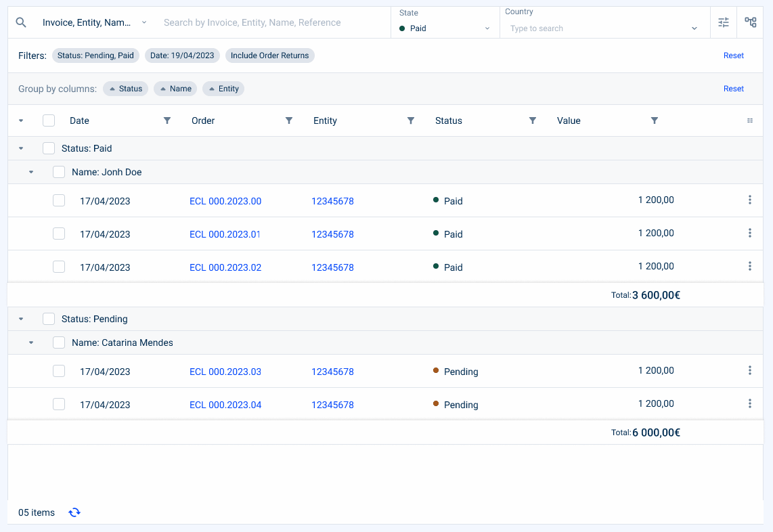This screenshot has width=773, height=532.
Task: Click the 3 600,00€ total value
Action: 656,295
